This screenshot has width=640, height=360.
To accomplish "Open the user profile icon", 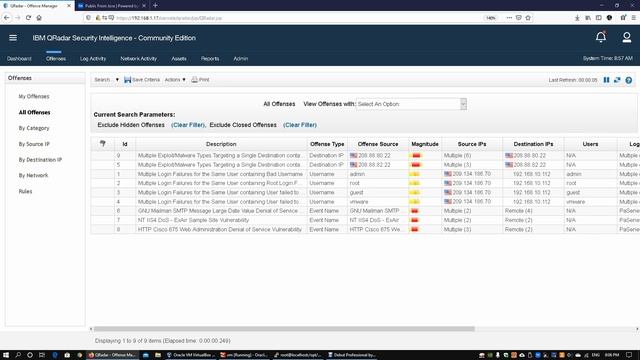I will (627, 38).
